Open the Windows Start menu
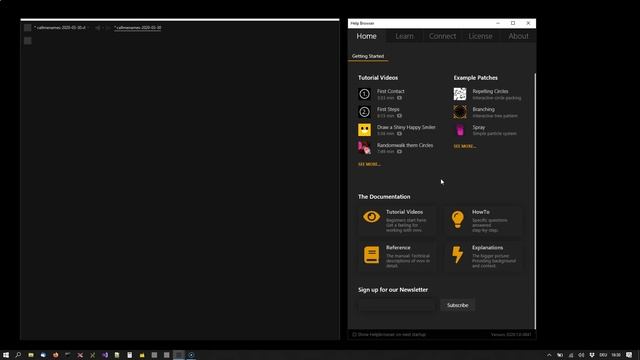The width and height of the screenshot is (640, 360). point(6,355)
